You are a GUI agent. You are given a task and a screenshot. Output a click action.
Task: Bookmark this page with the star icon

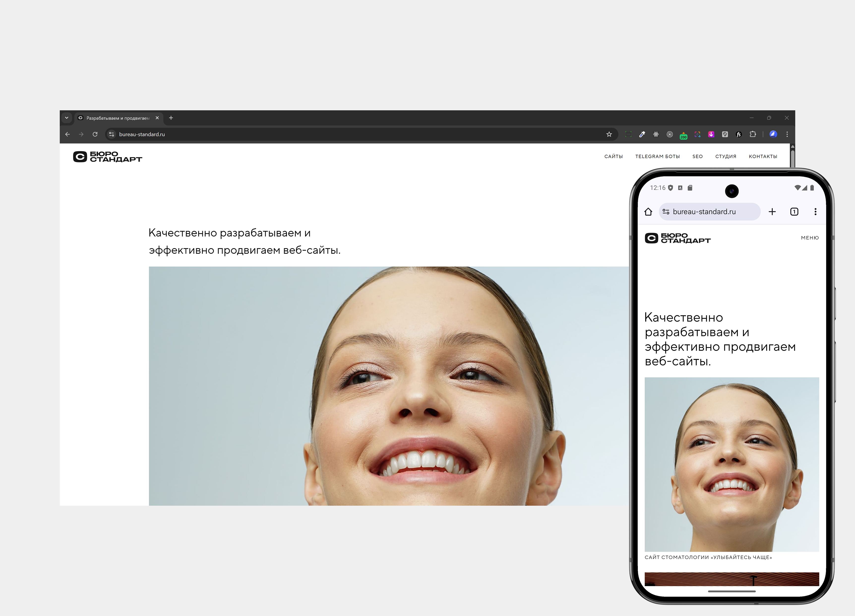click(609, 135)
